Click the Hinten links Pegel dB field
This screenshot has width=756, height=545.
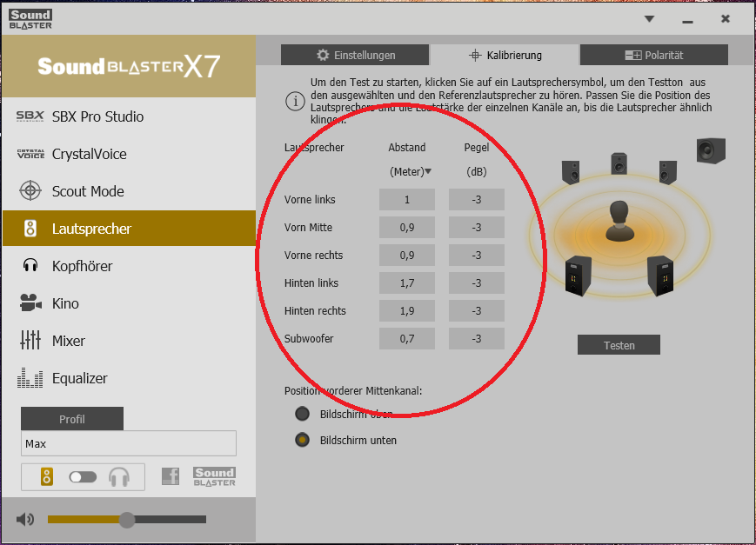click(x=477, y=282)
